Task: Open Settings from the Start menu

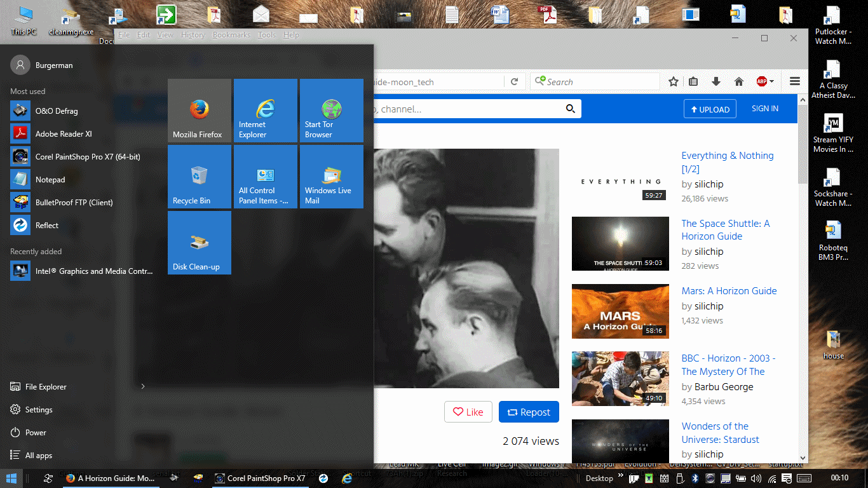Action: tap(38, 410)
